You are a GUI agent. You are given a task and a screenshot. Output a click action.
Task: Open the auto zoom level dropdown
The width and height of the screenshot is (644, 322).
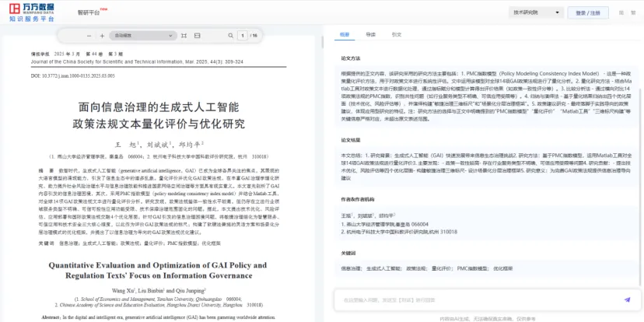pyautogui.click(x=142, y=36)
